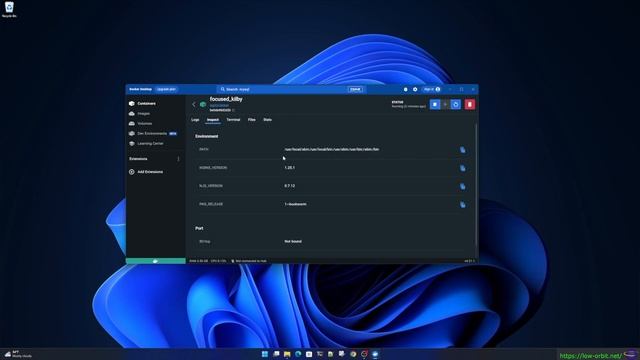Click the PATH variable value text

click(x=332, y=149)
